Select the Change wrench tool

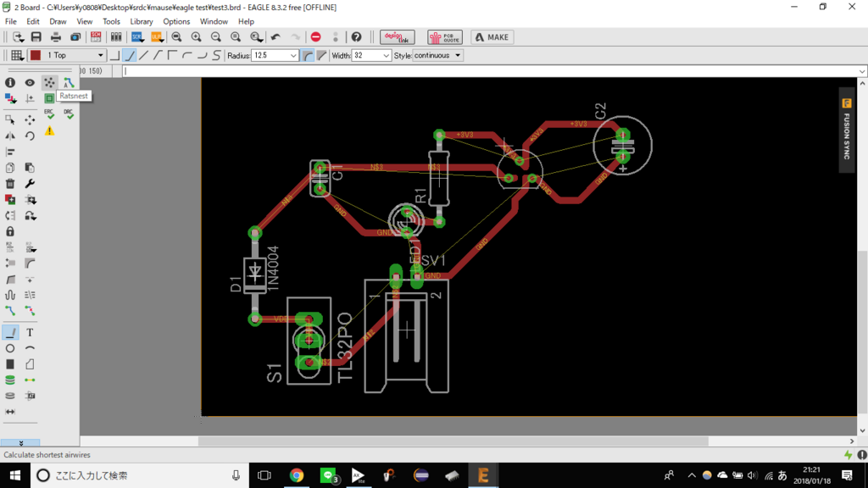coord(30,184)
